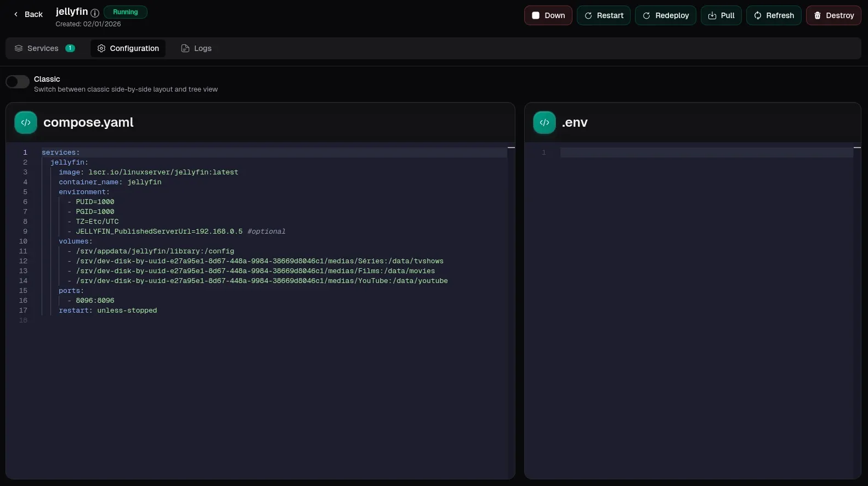Toggle the Classic layout switch
The height and width of the screenshot is (486, 868).
[18, 82]
